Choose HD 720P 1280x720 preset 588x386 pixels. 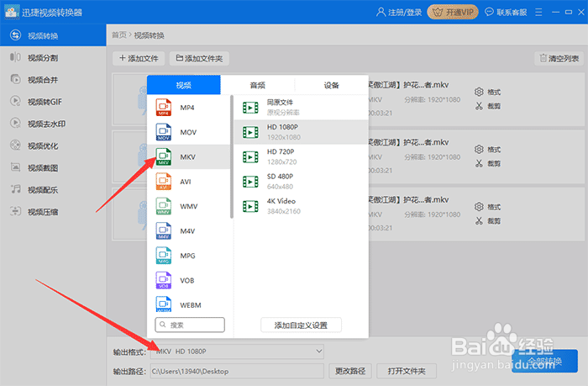point(301,157)
